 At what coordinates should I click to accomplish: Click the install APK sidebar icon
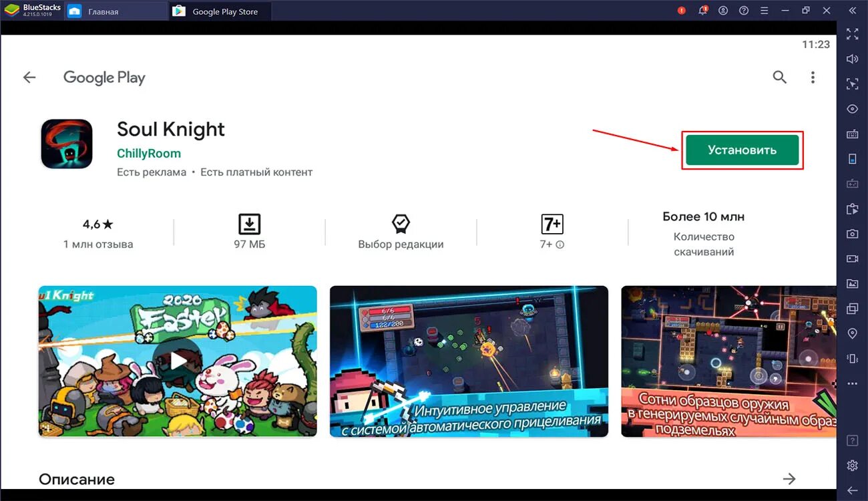pyautogui.click(x=852, y=209)
